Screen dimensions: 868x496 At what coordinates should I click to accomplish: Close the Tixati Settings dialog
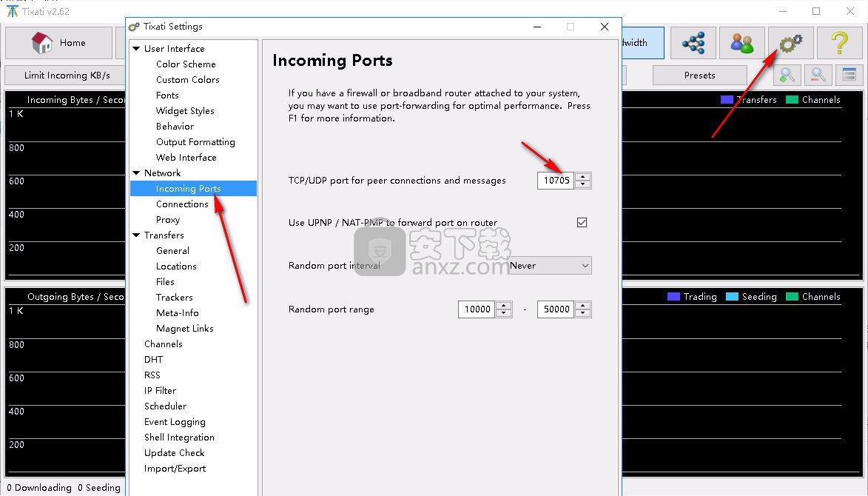click(x=605, y=27)
